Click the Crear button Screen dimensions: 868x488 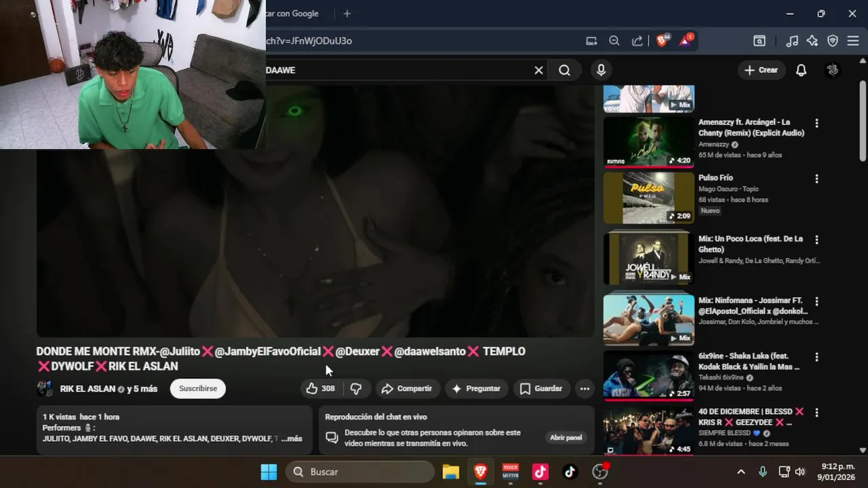tap(761, 70)
